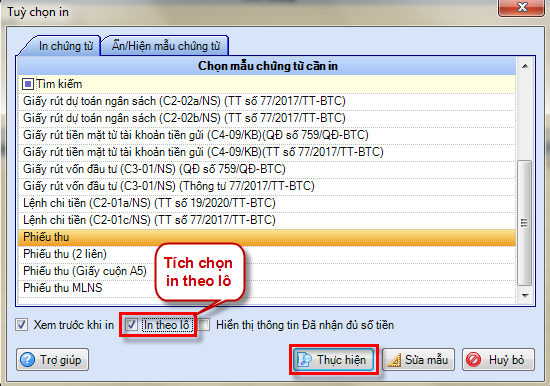The width and height of the screenshot is (550, 386).
Task: Select Lệnh chi tiền (C2-01c/NS) row
Action: pos(267,220)
